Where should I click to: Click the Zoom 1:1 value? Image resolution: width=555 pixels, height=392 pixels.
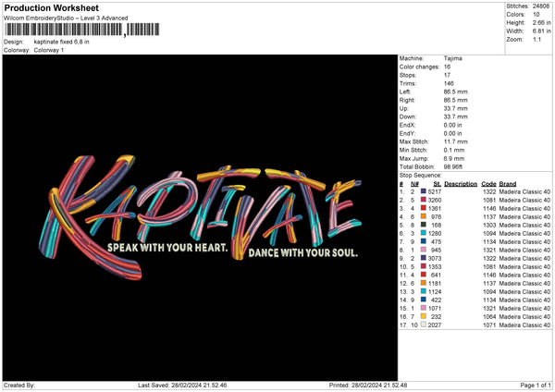click(x=537, y=41)
